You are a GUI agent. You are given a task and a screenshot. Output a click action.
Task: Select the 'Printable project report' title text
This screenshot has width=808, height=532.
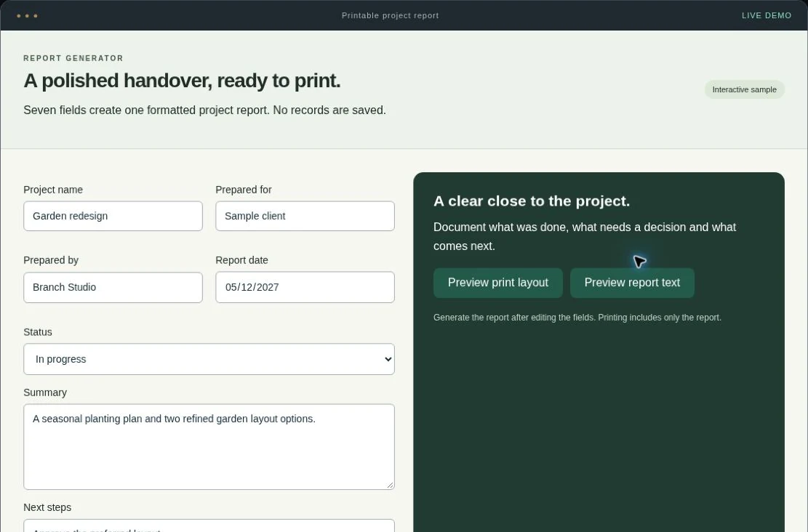point(390,15)
